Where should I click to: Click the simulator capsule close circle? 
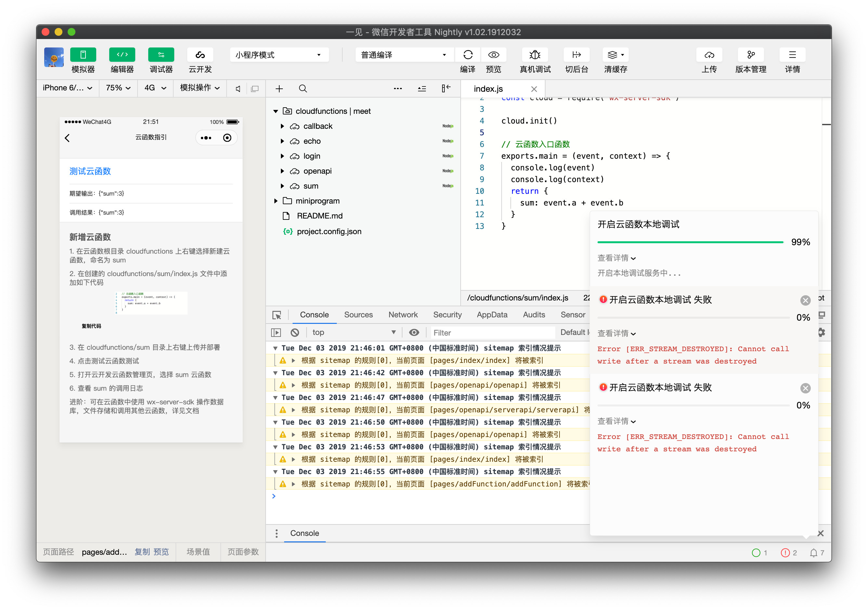point(227,138)
